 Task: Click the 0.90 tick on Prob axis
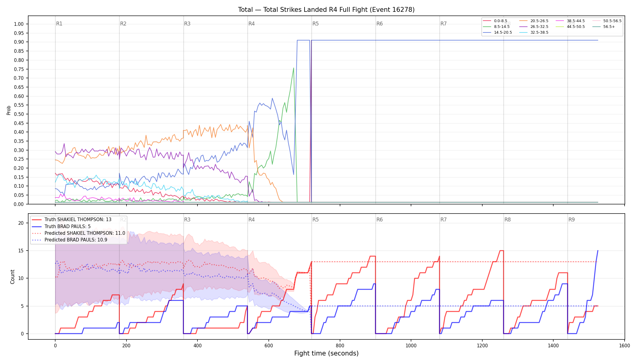19,42
